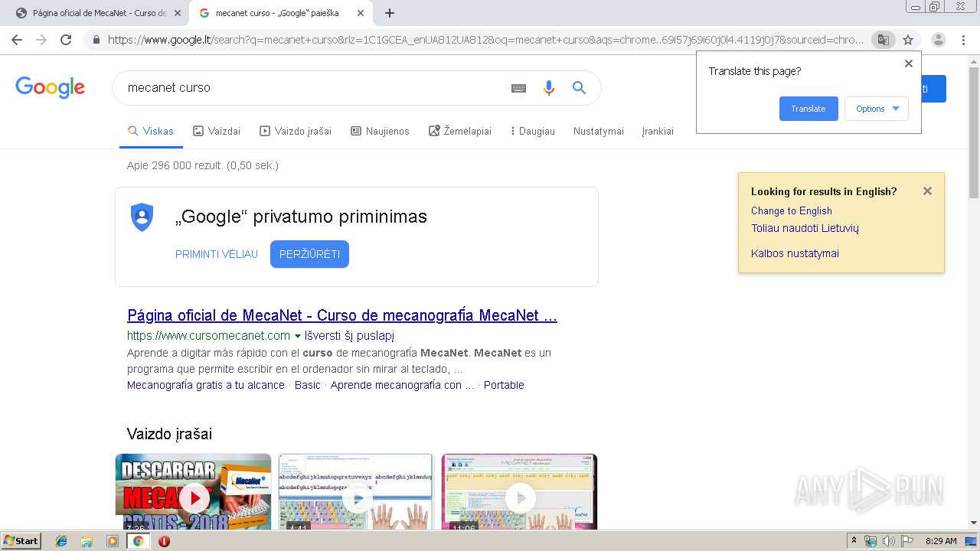Open a new browser tab
This screenshot has width=980, height=551.
point(390,13)
